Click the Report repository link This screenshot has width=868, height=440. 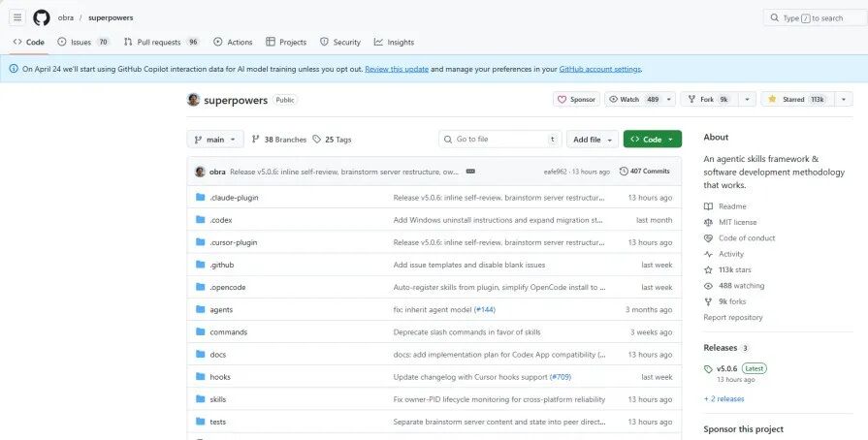pyautogui.click(x=733, y=318)
